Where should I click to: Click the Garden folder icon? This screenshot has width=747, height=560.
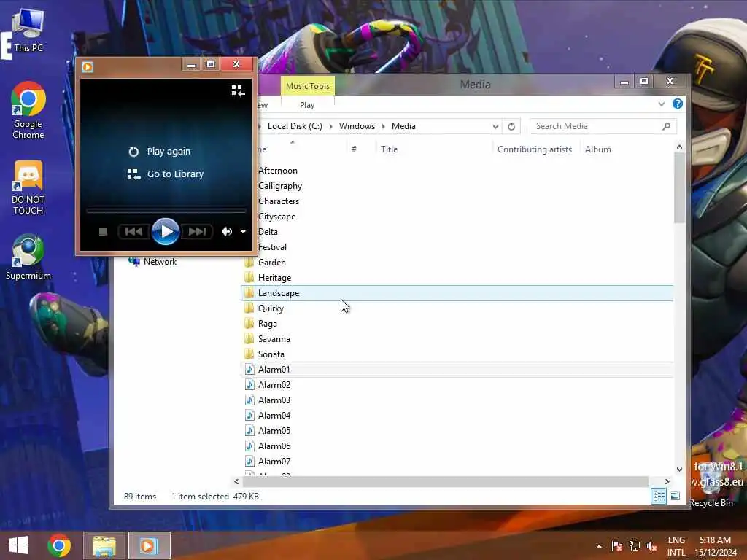249,262
